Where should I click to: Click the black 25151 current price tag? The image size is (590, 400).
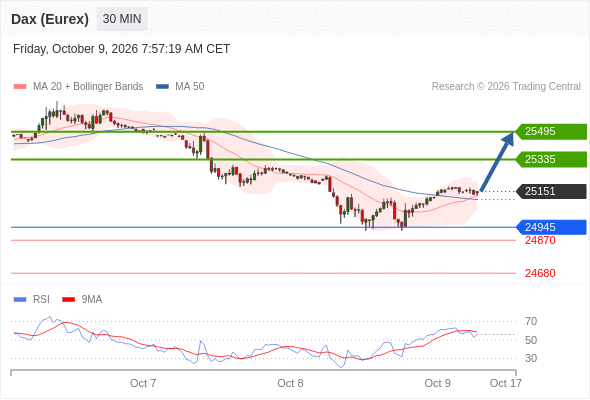click(x=551, y=191)
